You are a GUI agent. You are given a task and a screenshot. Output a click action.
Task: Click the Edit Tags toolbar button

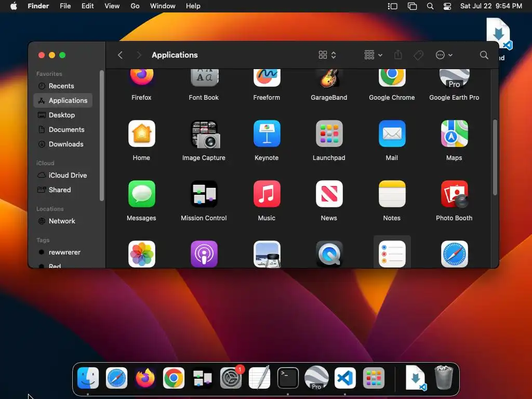pos(418,55)
